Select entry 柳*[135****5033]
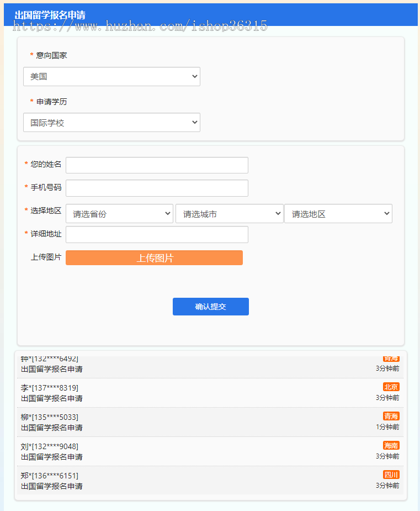Screen dimensions: 420x511 50,417
